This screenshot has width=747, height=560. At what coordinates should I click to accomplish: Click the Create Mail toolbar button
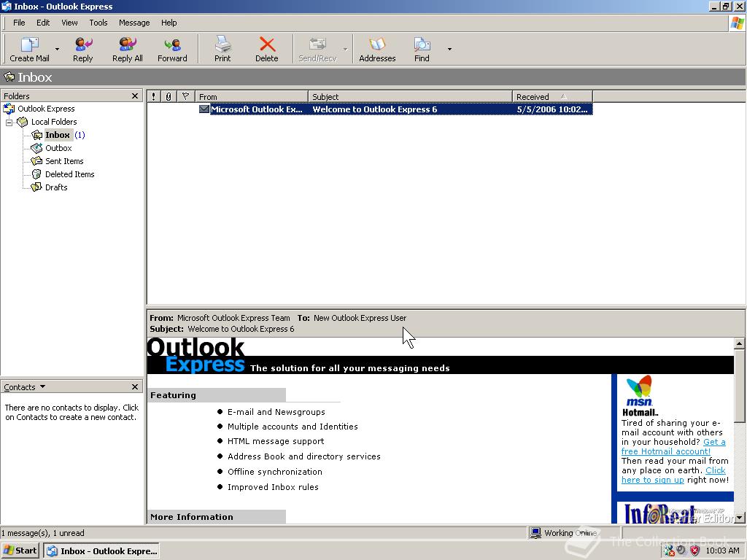click(x=29, y=49)
